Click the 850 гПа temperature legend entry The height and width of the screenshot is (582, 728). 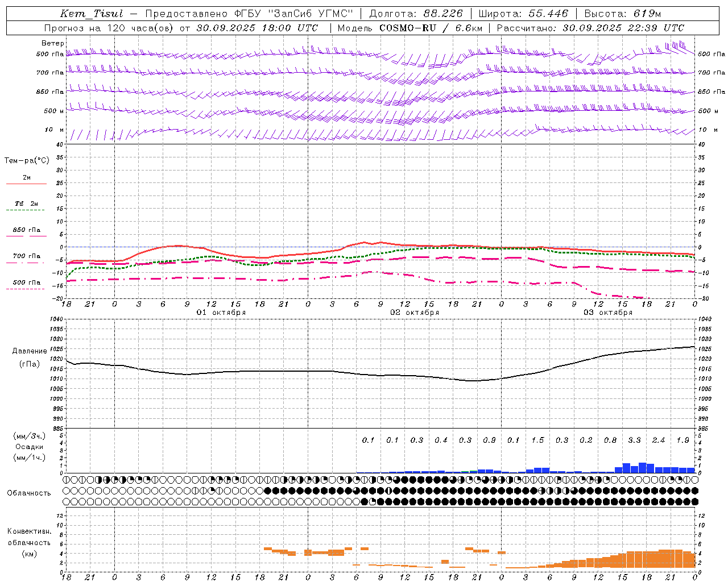coord(27,230)
